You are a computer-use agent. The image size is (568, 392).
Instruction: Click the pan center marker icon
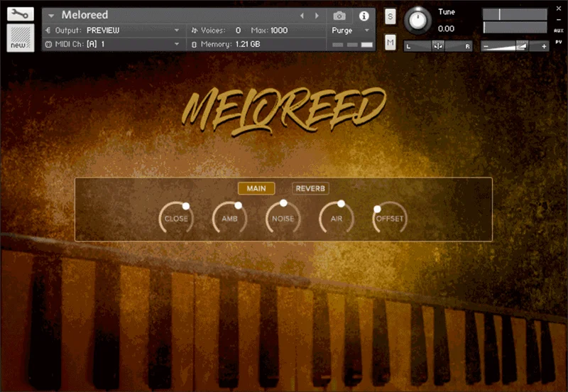tap(438, 46)
